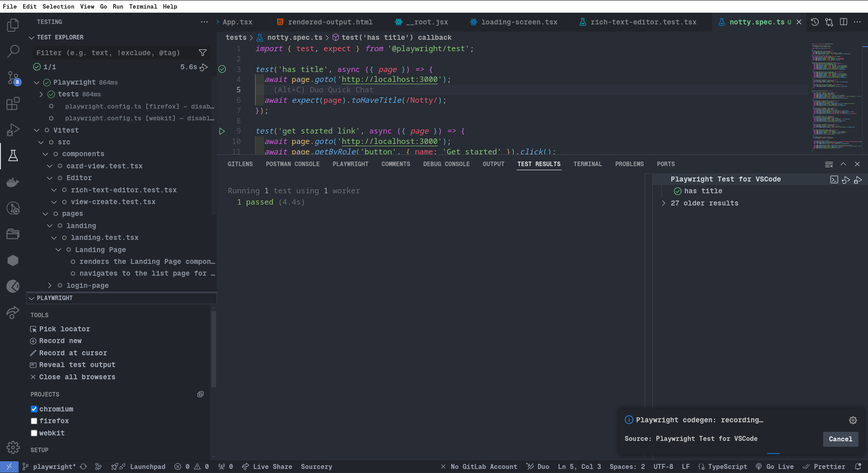868x473 pixels.
Task: Open the Docker view
Action: 13,182
